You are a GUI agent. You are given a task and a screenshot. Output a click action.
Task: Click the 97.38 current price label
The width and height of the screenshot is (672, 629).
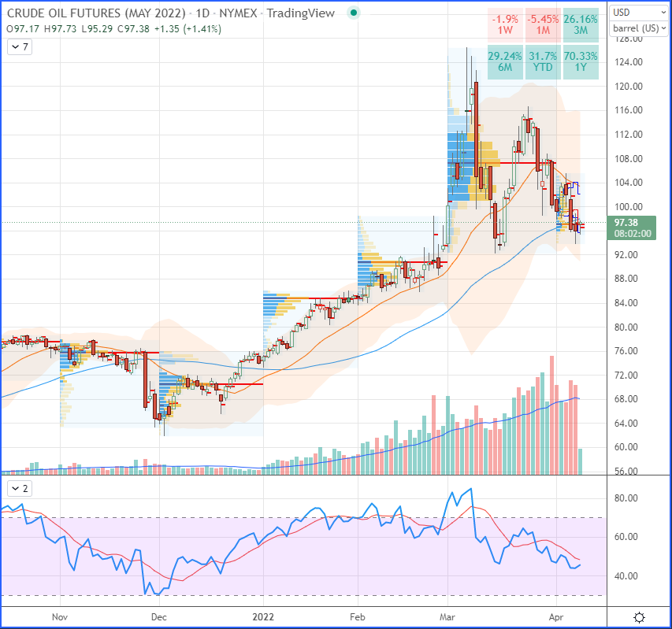pos(626,222)
